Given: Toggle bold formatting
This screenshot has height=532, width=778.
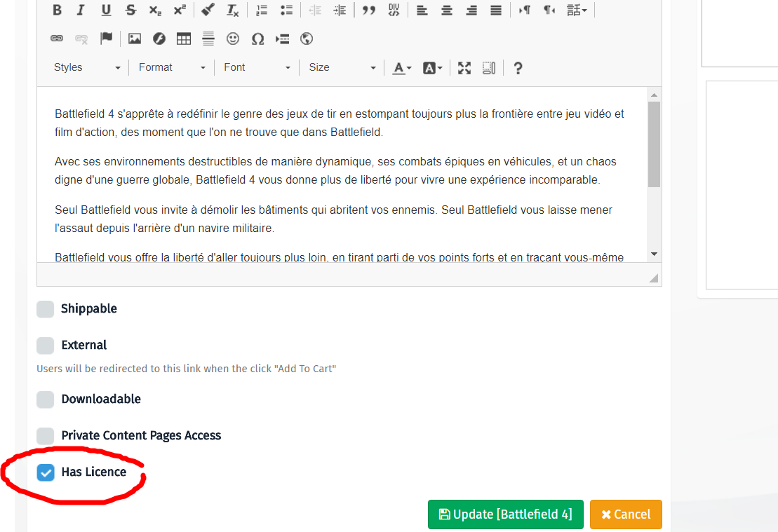Looking at the screenshot, I should (x=57, y=10).
